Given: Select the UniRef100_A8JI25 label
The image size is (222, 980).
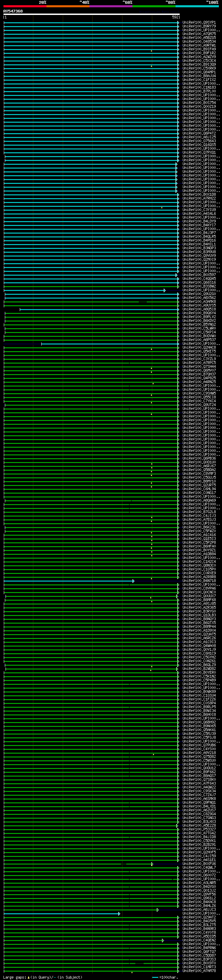Looking at the screenshot, I should click(199, 137).
